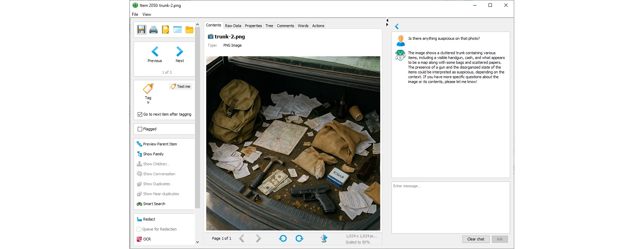The width and height of the screenshot is (644, 249).
Task: Open the Tree tab
Action: [x=269, y=26]
